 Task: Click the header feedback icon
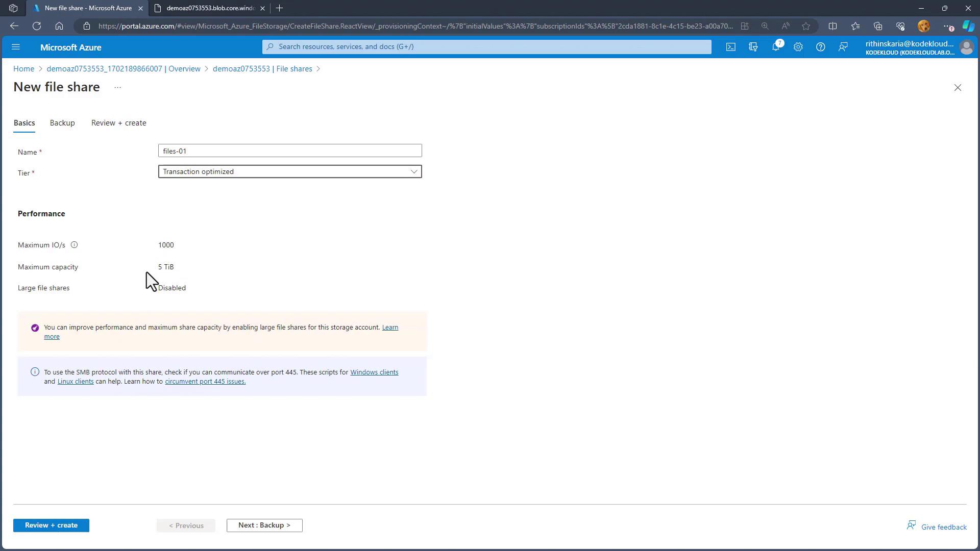pos(843,47)
